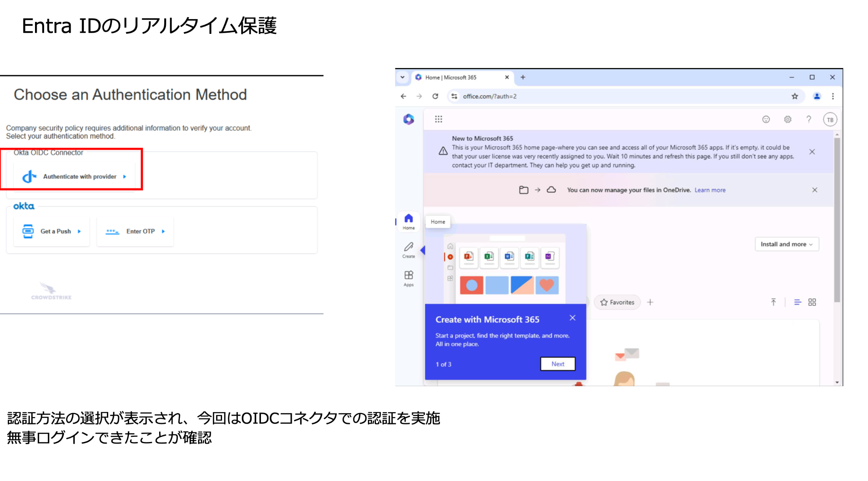Click the upload arrow icon
Viewport: 868px width, 481px height.
point(773,302)
